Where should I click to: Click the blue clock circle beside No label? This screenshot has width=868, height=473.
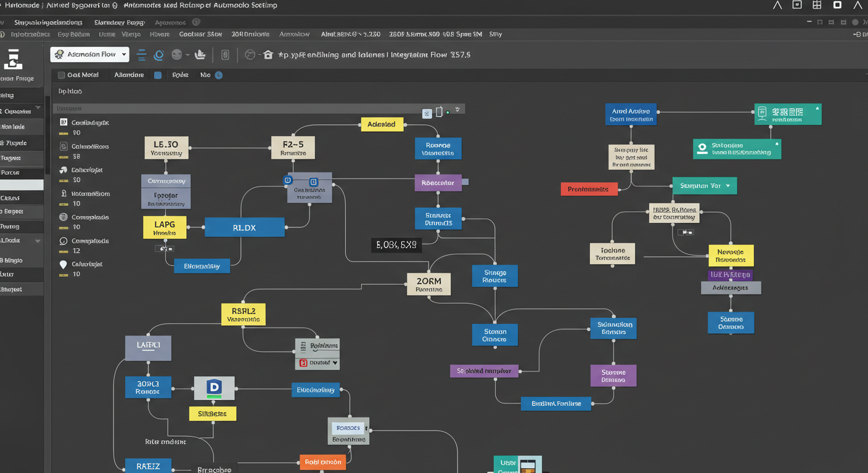tap(218, 75)
